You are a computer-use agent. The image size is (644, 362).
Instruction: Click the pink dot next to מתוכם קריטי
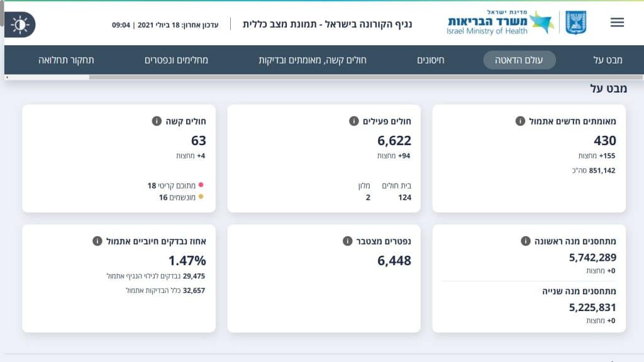[x=201, y=185]
